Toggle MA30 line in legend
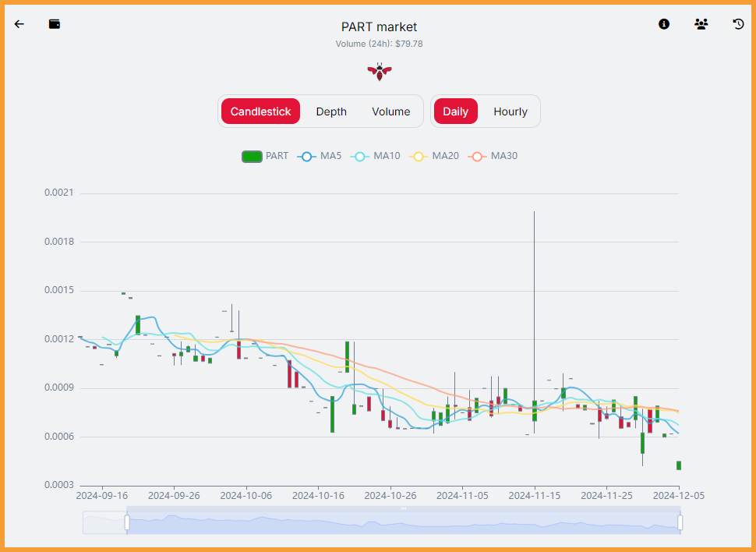The image size is (756, 552). (x=493, y=157)
